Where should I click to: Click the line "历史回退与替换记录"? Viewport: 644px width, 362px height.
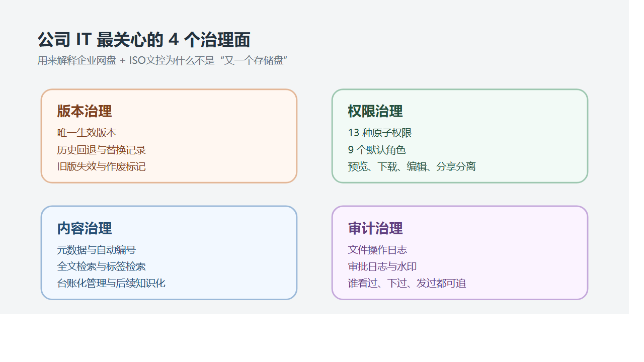pos(101,150)
